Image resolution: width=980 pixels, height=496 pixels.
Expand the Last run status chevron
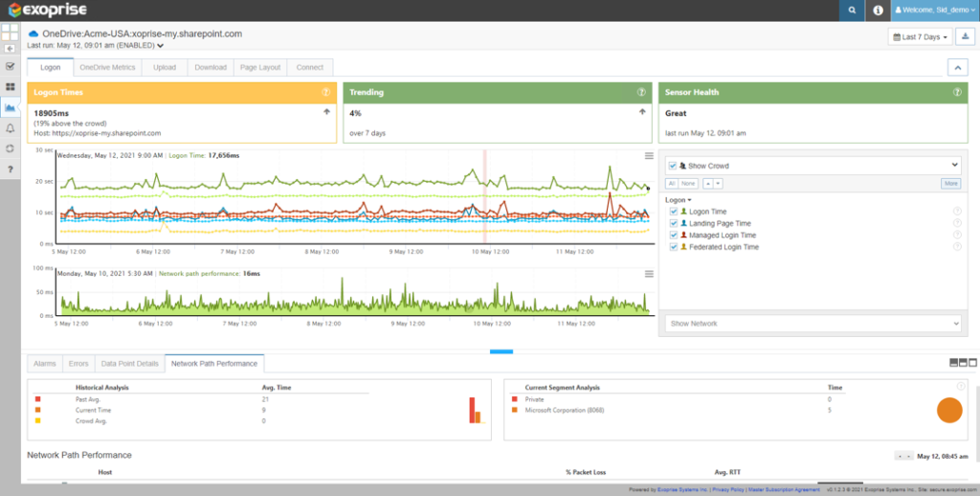(161, 46)
